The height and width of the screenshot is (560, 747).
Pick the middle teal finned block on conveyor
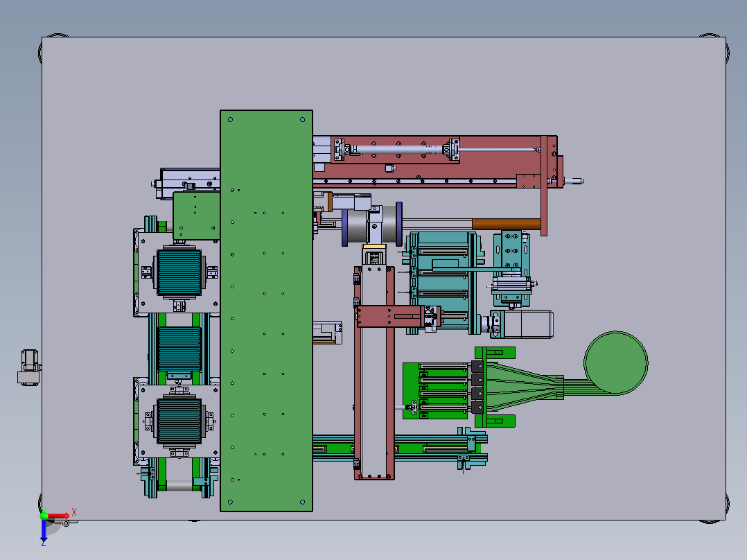coord(179,349)
